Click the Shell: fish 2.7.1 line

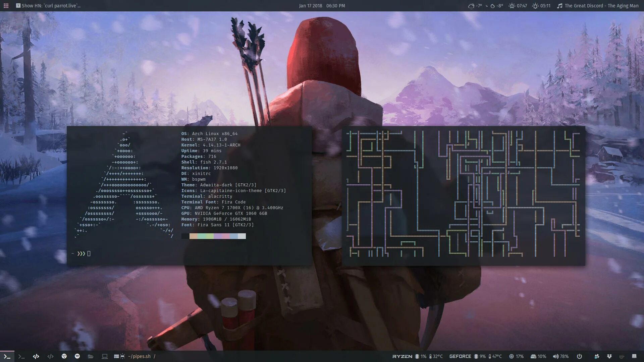(204, 162)
